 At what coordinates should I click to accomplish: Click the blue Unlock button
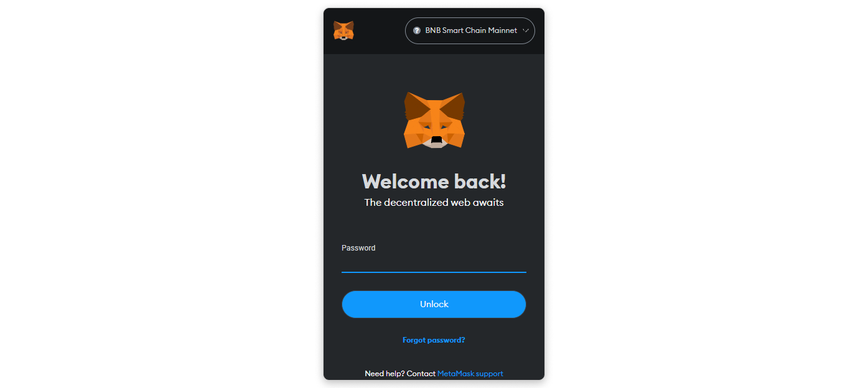434,304
